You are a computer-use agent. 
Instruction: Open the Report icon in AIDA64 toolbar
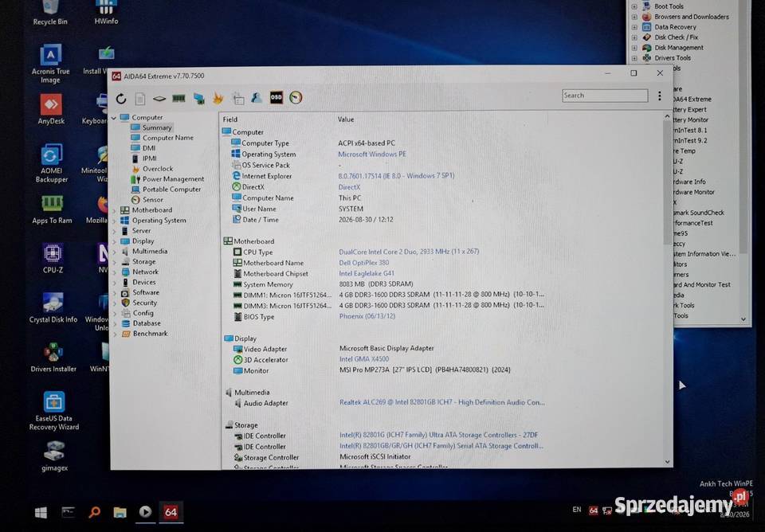[140, 99]
